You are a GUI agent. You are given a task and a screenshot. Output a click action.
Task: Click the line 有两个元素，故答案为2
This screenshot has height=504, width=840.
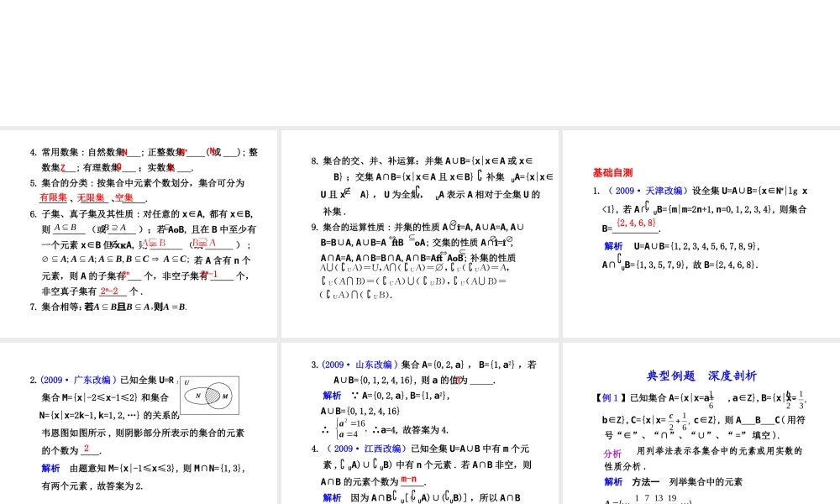tap(92, 486)
